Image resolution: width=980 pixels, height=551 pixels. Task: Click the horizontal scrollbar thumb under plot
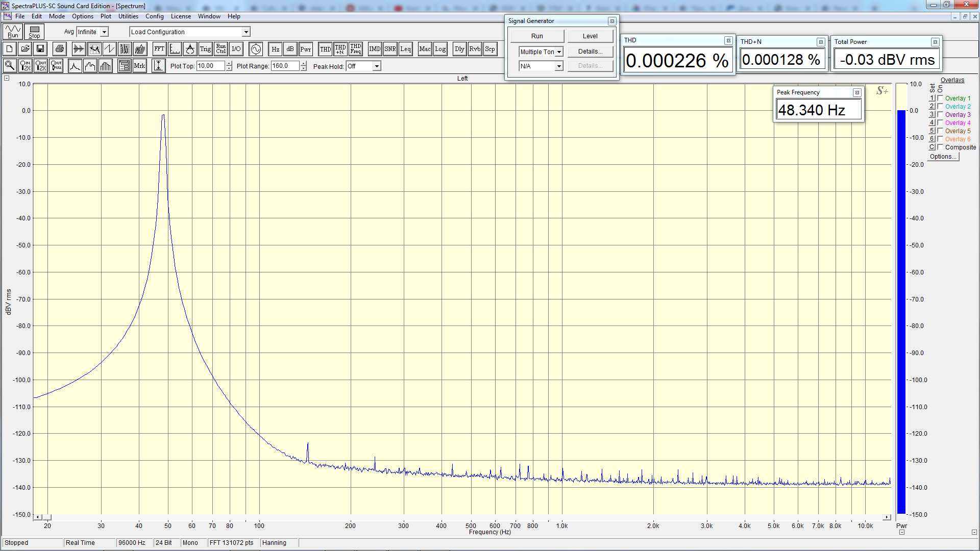[47, 517]
